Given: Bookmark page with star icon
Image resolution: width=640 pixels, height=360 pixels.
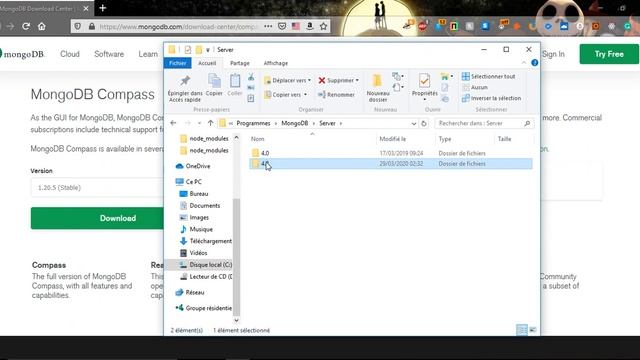Looking at the screenshot, I should (x=324, y=27).
